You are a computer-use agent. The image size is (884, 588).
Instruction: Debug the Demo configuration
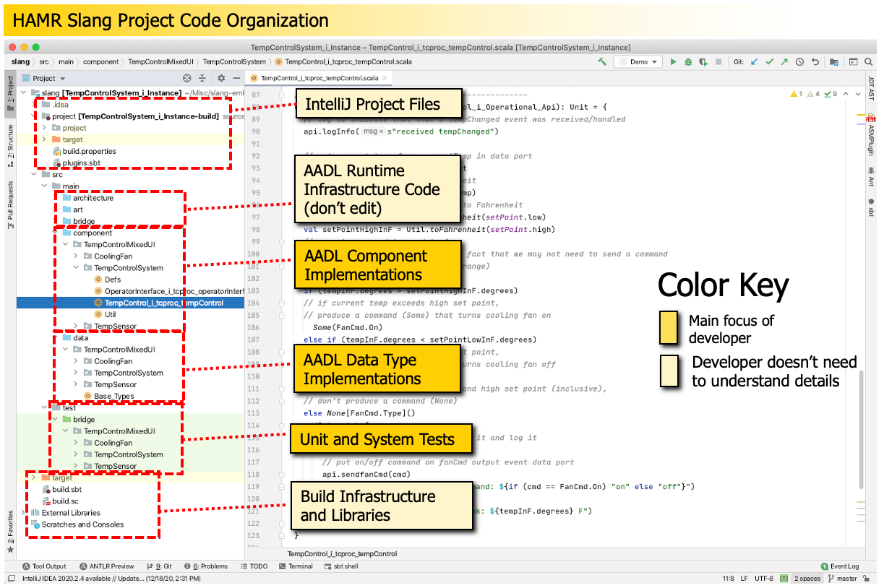pyautogui.click(x=689, y=61)
